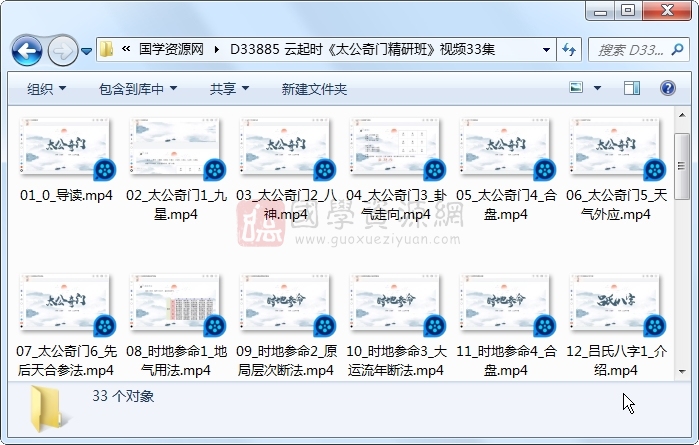This screenshot has width=699, height=445.
Task: Expand breadcrumb arrow after 国学资源网
Action: [x=217, y=49]
